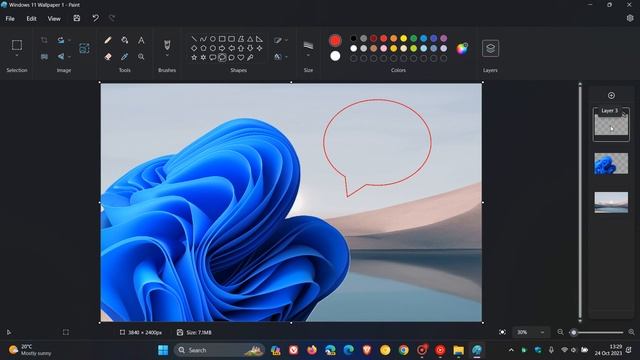Click the Save icon in title bar
Viewport: 640px width, 360px height.
click(77, 18)
